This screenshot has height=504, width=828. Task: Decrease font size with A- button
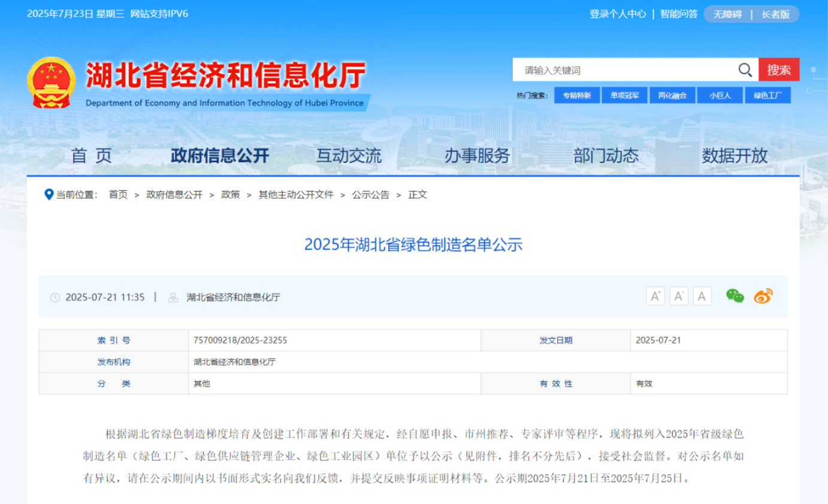pos(679,296)
